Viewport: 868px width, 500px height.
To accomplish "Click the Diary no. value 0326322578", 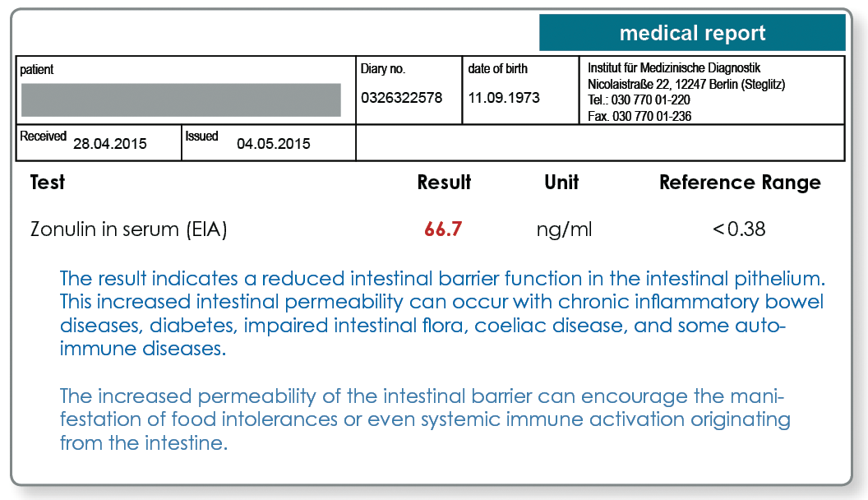I will 401,98.
